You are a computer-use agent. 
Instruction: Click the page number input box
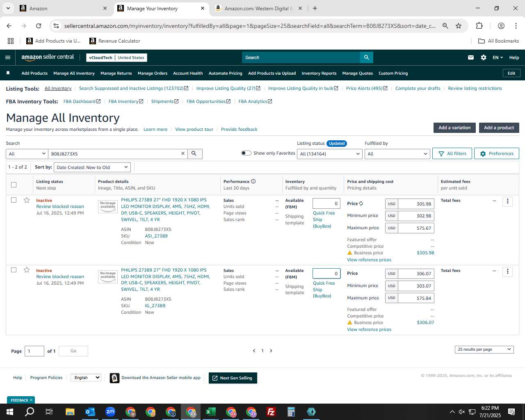click(34, 351)
